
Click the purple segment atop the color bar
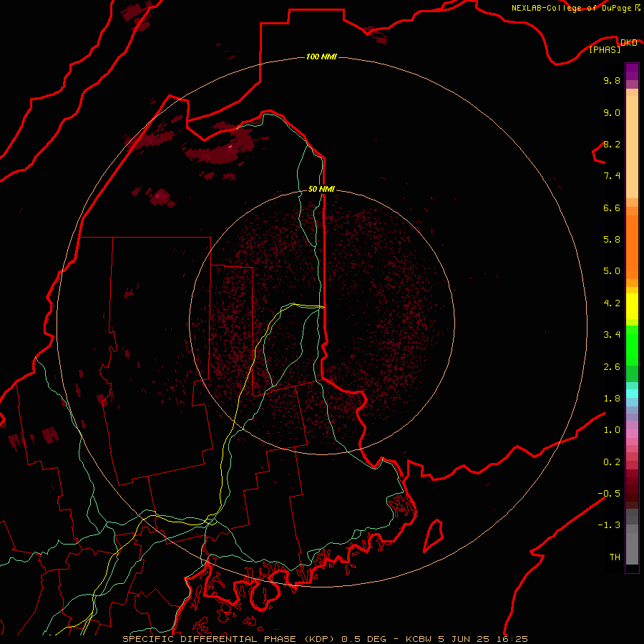pos(632,72)
